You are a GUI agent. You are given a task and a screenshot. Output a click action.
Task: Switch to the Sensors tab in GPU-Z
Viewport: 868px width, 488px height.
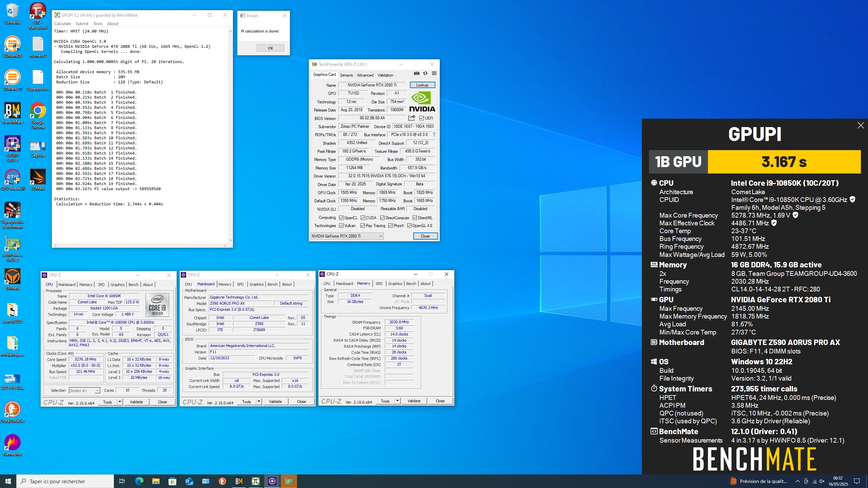coord(346,75)
